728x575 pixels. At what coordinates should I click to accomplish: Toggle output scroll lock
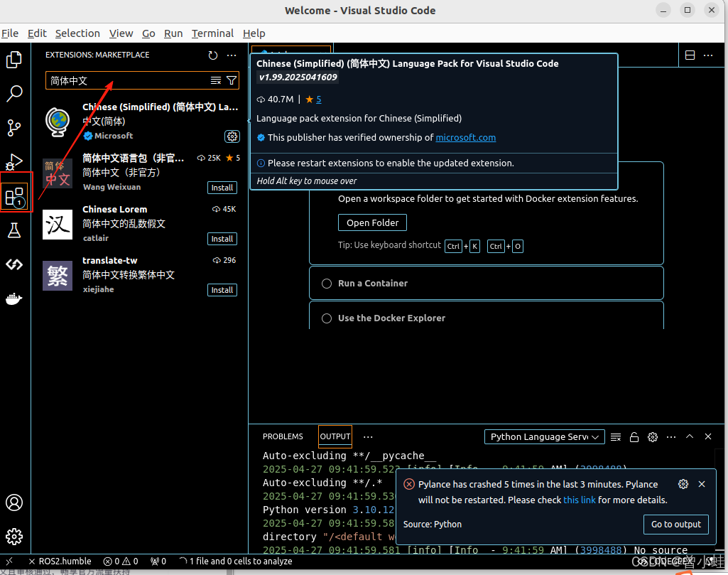tap(634, 437)
